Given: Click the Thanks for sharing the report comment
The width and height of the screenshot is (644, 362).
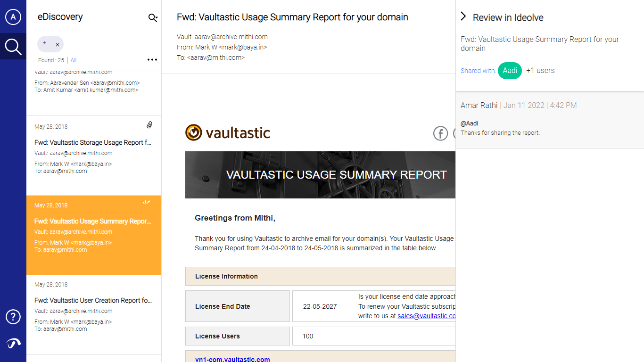Looking at the screenshot, I should (x=500, y=133).
